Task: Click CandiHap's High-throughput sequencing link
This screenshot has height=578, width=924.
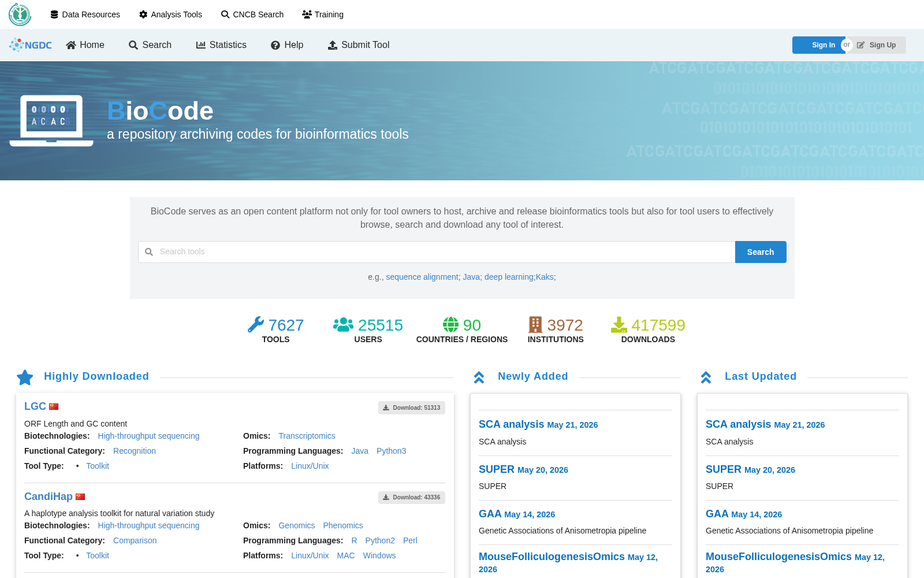Action: pos(148,526)
